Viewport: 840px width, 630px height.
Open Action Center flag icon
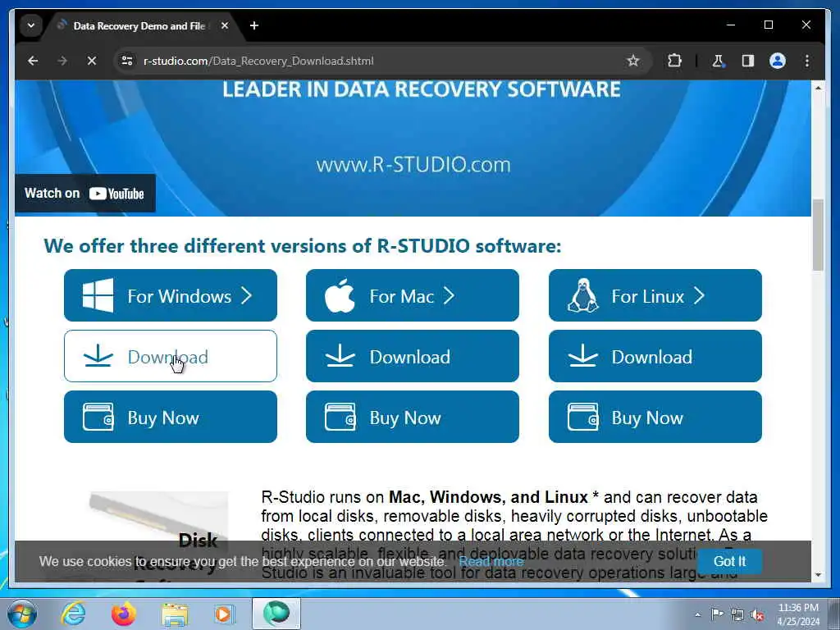[717, 614]
